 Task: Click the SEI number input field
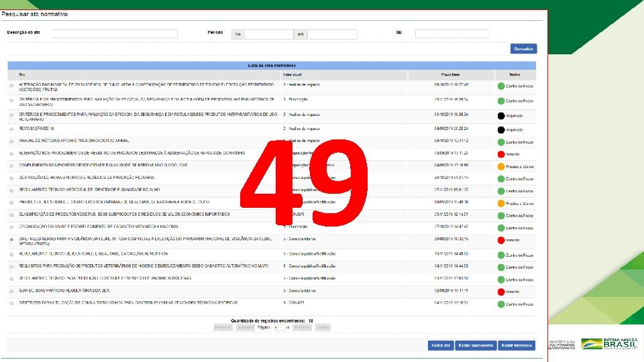click(x=451, y=34)
